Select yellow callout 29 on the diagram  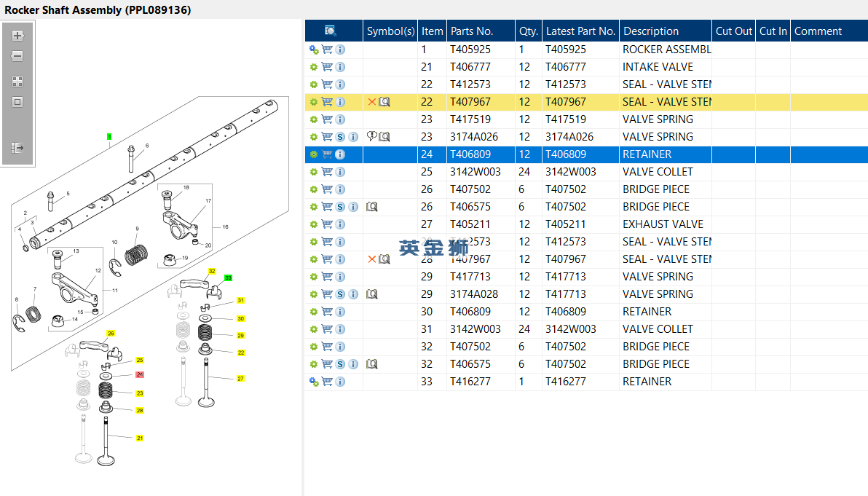pyautogui.click(x=240, y=336)
